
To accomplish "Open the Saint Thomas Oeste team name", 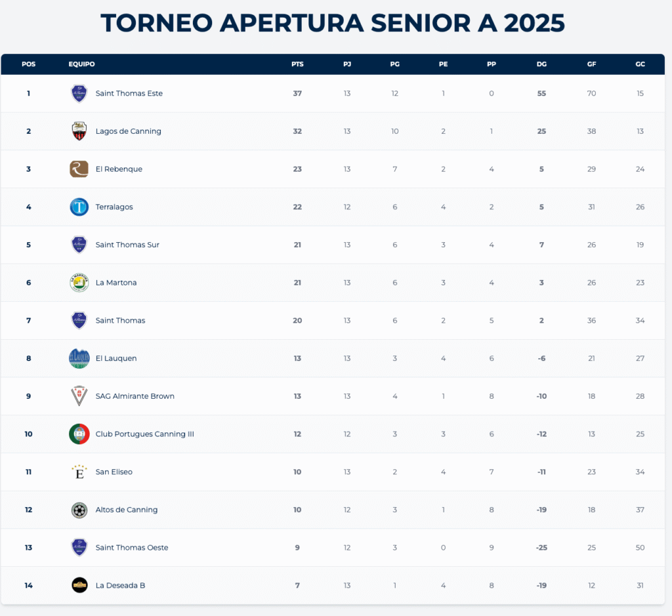I will 132,548.
